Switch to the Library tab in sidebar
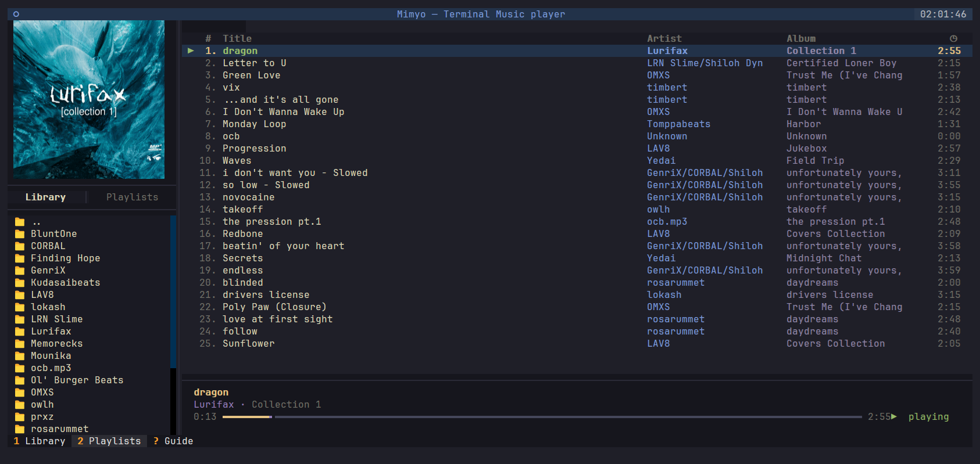Viewport: 980px width, 464px height. [x=45, y=197]
